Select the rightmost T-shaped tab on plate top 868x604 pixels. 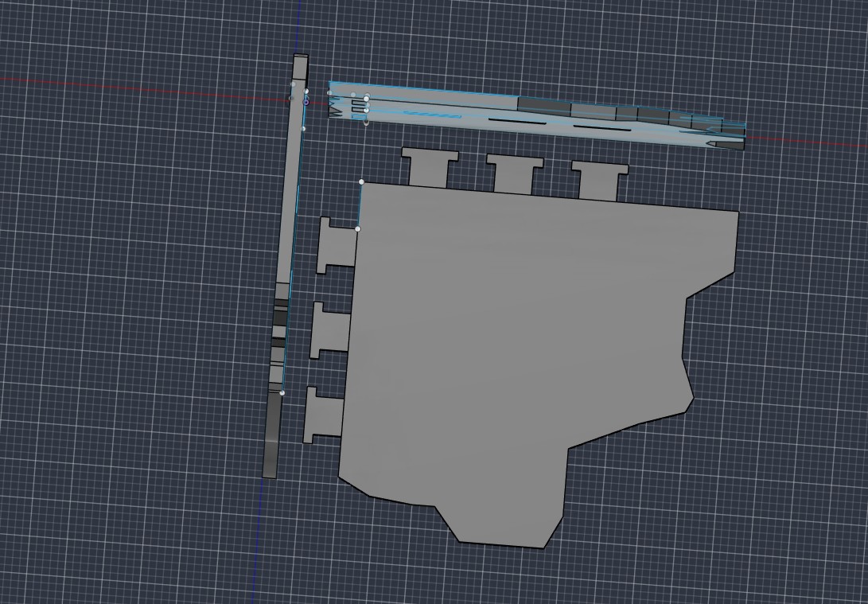click(x=600, y=181)
